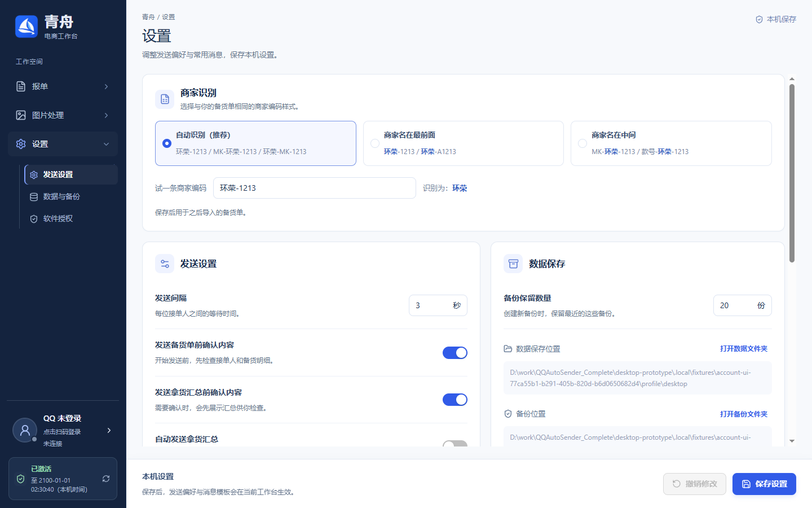This screenshot has height=508, width=812.
Task: Expand the 报单 chevron in sidebar
Action: click(106, 86)
